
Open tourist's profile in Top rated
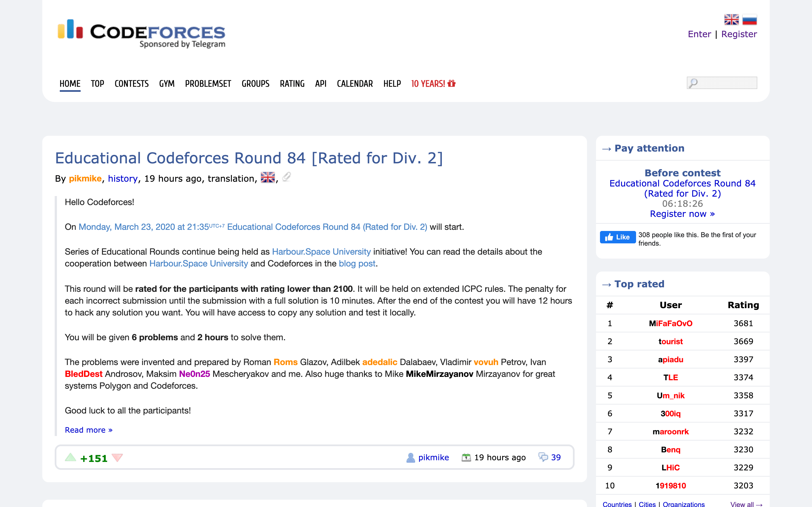[670, 341]
